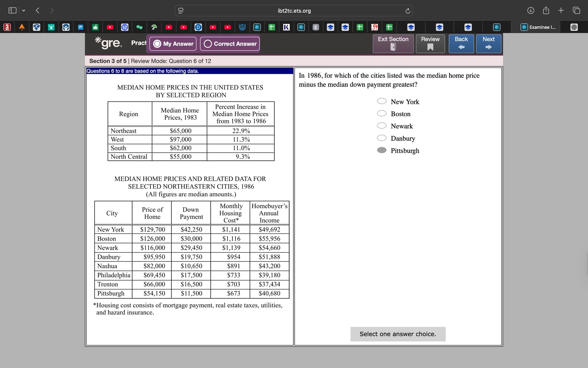This screenshot has height=368, width=588.
Task: Switch to the blue letter D tab
Action: pos(198,27)
